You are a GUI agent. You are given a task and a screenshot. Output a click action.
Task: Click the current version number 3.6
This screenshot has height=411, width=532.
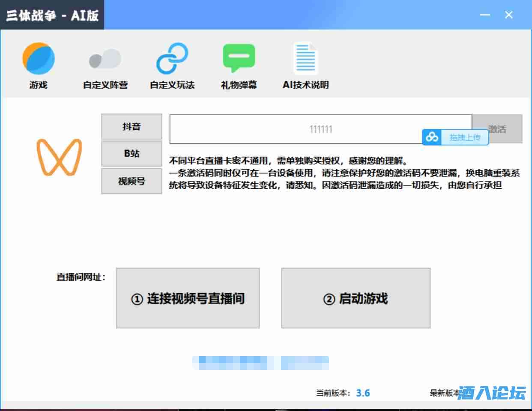pyautogui.click(x=363, y=393)
